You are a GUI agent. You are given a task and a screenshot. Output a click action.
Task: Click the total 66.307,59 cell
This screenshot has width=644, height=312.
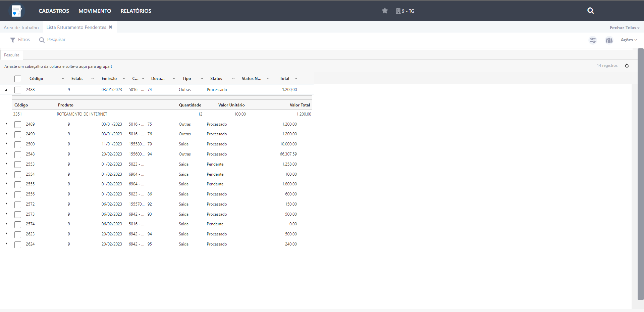pyautogui.click(x=288, y=154)
